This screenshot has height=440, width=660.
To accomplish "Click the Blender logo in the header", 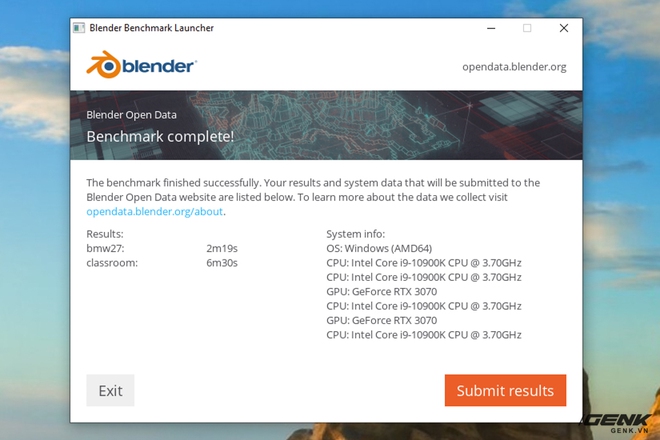I will click(x=141, y=65).
